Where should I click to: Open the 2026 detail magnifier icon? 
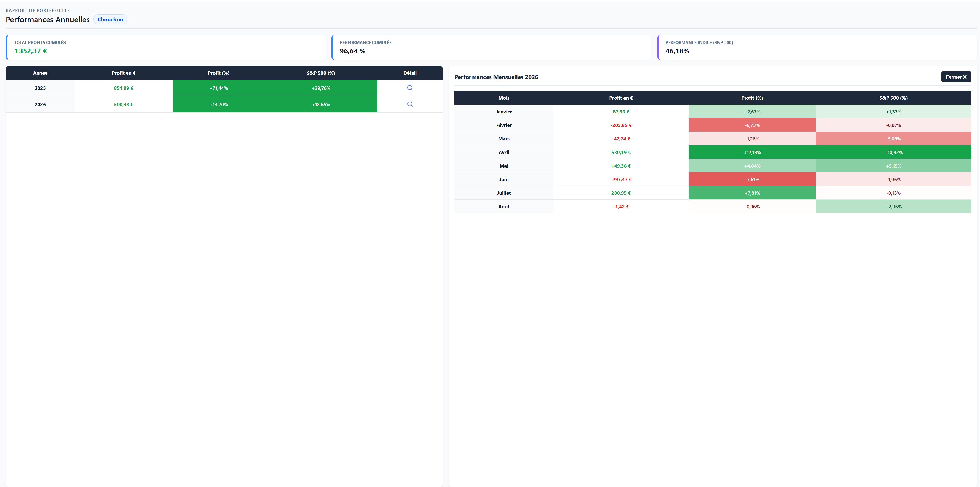pyautogui.click(x=410, y=104)
